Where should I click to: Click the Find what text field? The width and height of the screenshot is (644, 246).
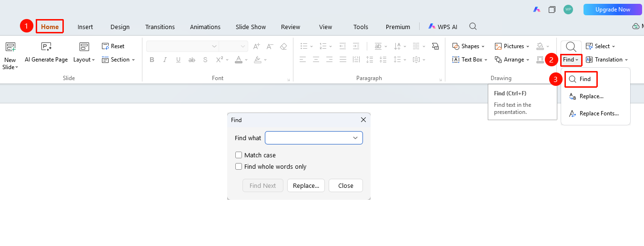click(x=314, y=138)
